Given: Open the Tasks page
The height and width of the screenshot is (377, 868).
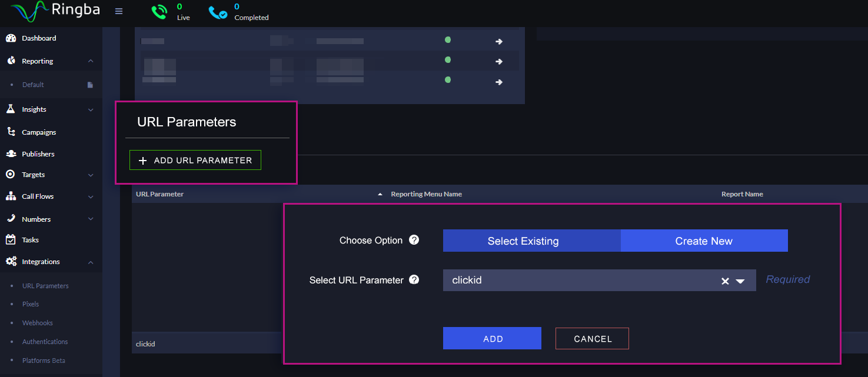Looking at the screenshot, I should pos(30,240).
